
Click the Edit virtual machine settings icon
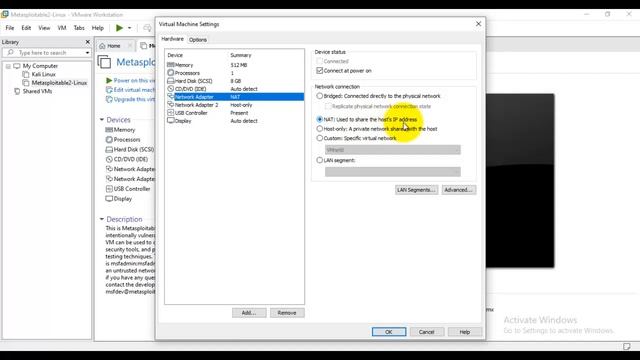[109, 90]
